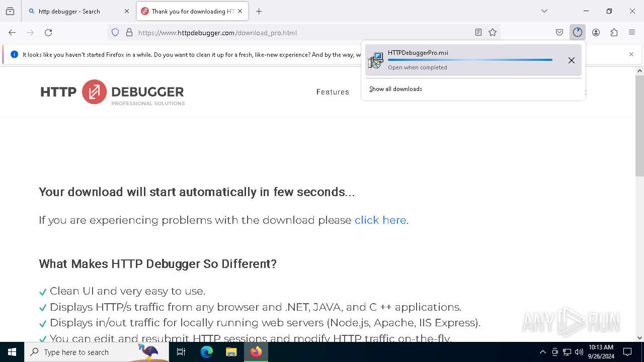Close the Thank you for downloading tab
The height and width of the screenshot is (362, 644).
click(240, 11)
